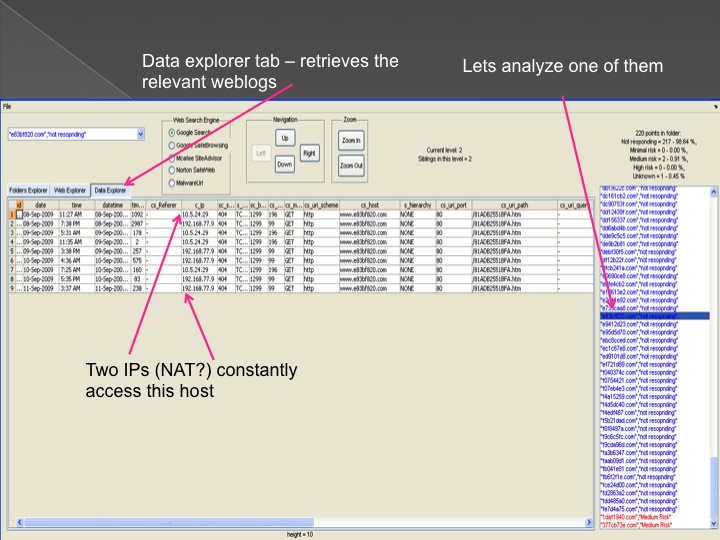Click the 192.168.77.9 cell in row 9
The image size is (720, 540).
click(199, 288)
